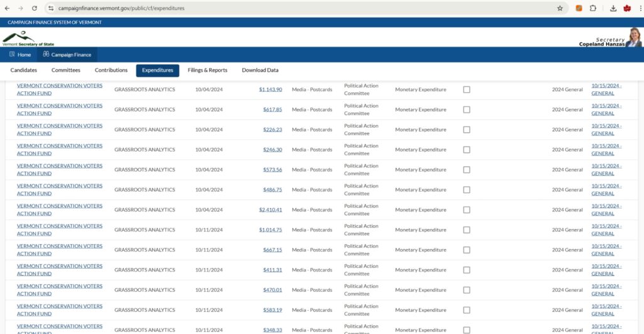Reload the page with the refresh icon

tap(35, 8)
